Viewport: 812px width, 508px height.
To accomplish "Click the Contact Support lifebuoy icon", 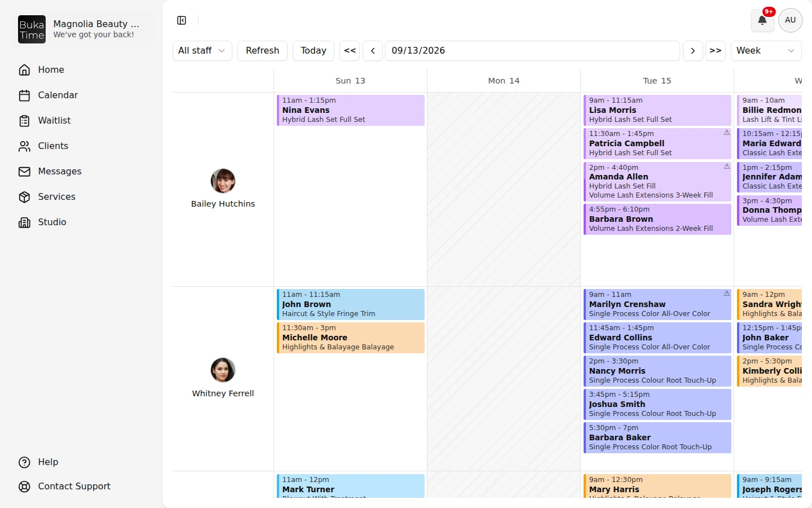I will [24, 487].
